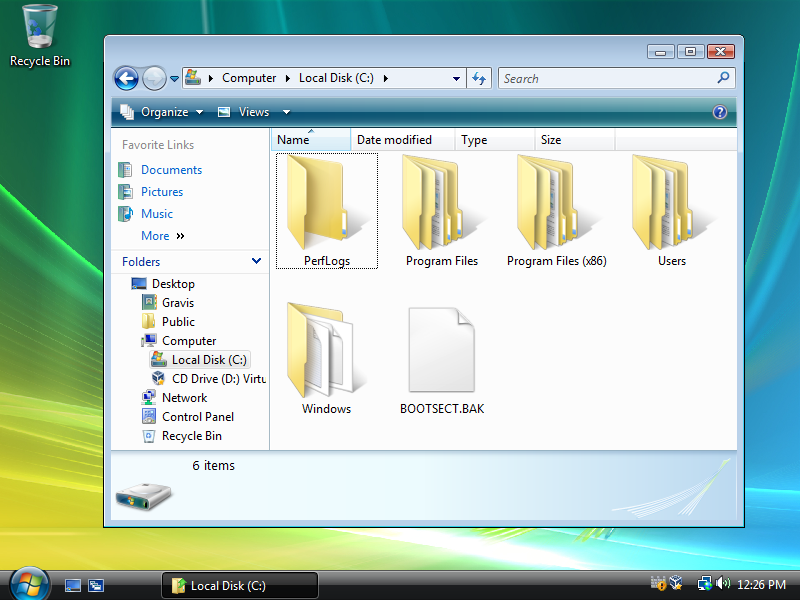
Task: Select Desktop in the folder tree
Action: [163, 284]
